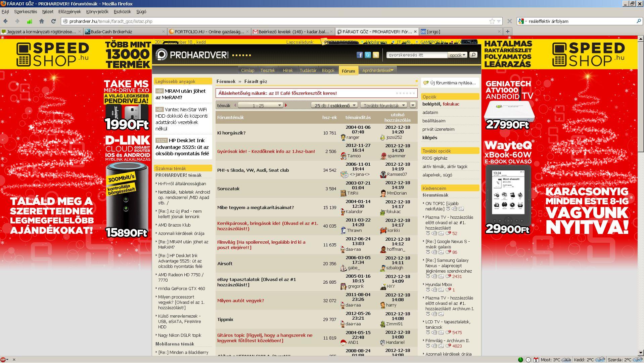Open the 25 db / csökkenő sorting dropdown
Image resolution: width=644 pixels, height=363 pixels.
click(334, 105)
